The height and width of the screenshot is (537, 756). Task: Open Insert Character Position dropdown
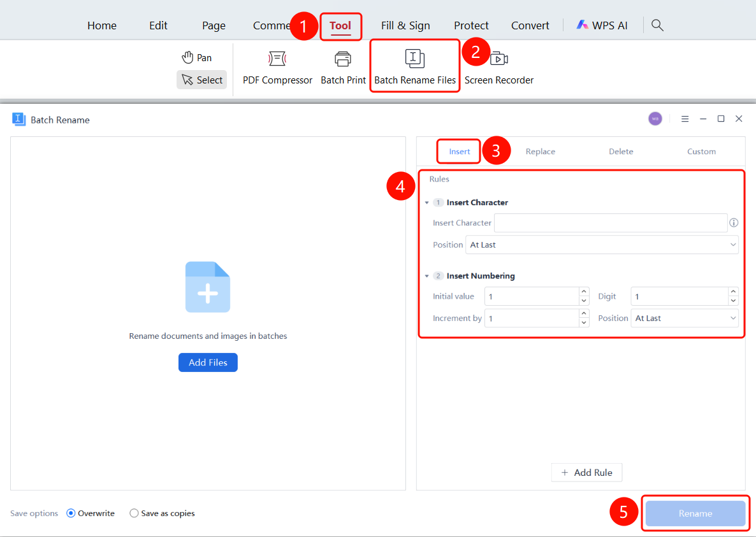tap(602, 245)
